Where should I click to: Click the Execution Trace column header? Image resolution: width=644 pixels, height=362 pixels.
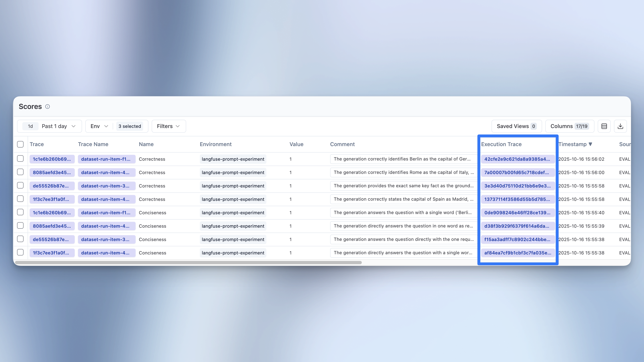[501, 144]
